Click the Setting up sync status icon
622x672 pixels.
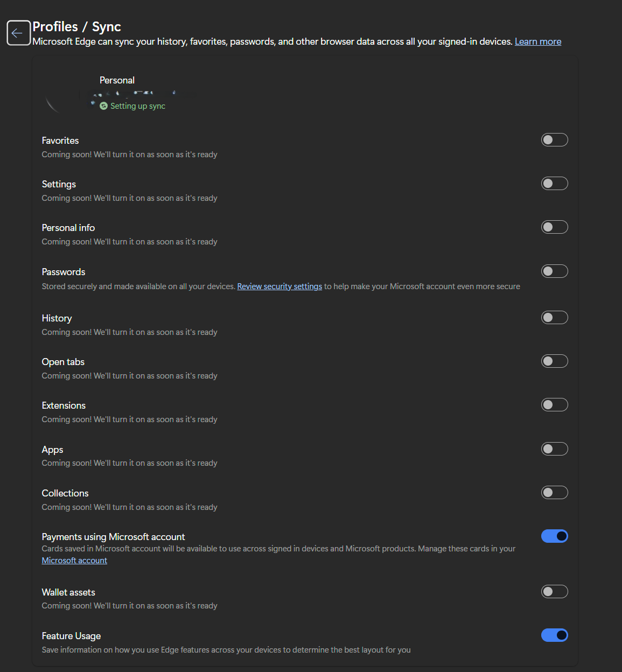point(104,106)
